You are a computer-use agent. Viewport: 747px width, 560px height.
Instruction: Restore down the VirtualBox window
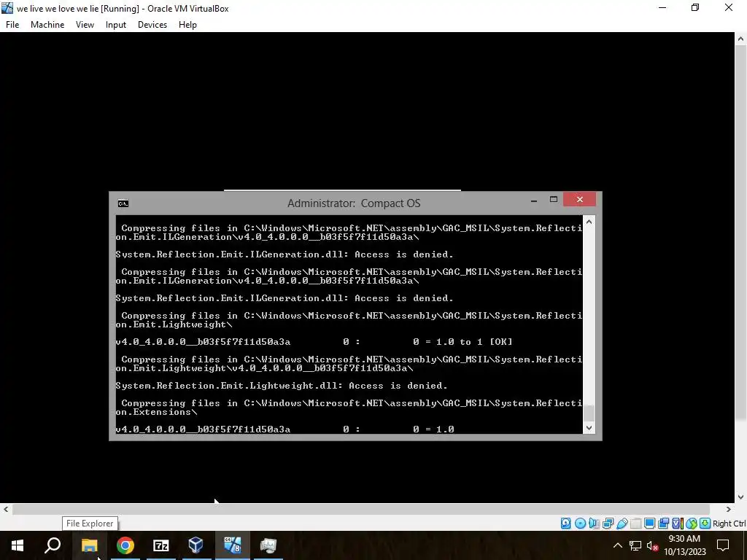[695, 7]
